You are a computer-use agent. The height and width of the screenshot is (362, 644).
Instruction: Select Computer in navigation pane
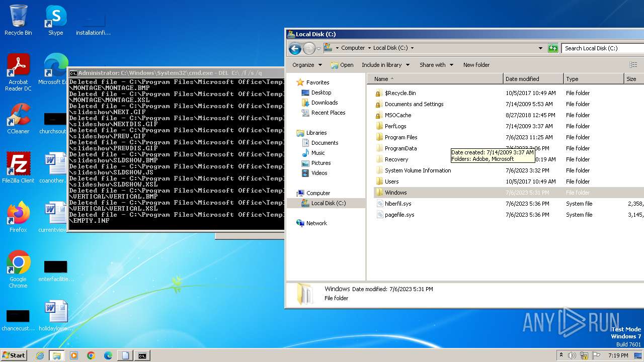pyautogui.click(x=318, y=193)
